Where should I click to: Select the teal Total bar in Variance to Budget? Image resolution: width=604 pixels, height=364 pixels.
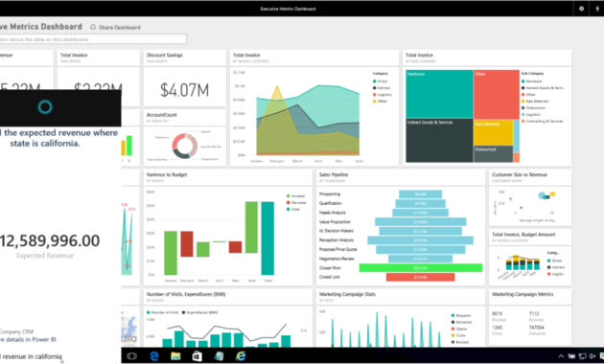point(267,239)
